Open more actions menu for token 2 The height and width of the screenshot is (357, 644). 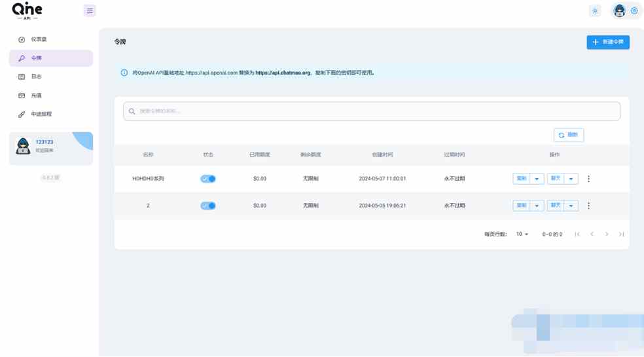coord(588,206)
